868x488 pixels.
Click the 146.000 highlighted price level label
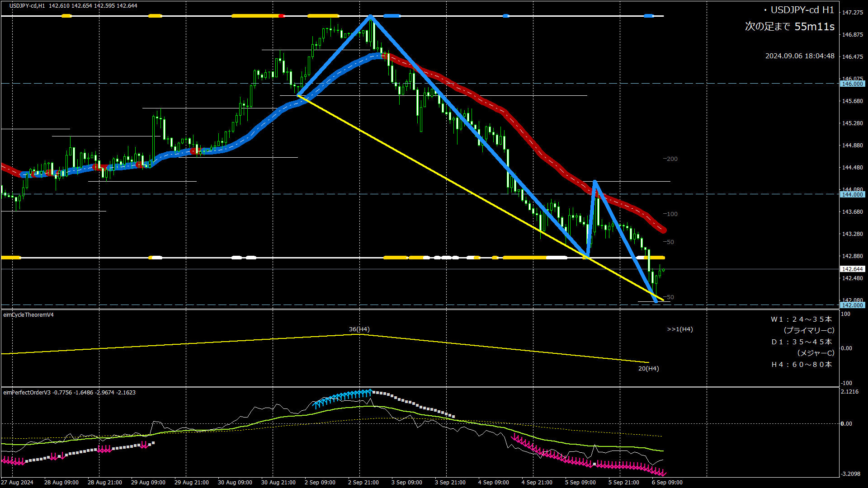click(852, 84)
